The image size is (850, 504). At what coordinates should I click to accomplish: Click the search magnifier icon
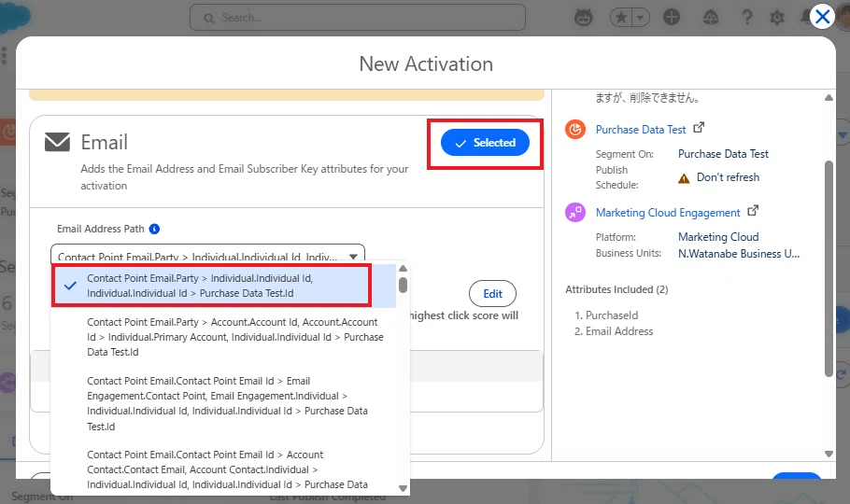click(x=208, y=19)
